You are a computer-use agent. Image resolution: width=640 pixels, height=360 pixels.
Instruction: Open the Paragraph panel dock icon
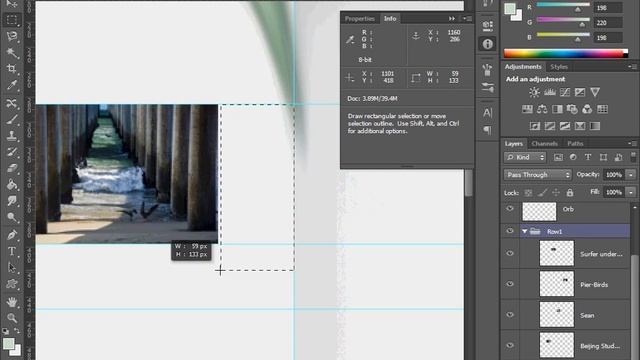click(487, 130)
